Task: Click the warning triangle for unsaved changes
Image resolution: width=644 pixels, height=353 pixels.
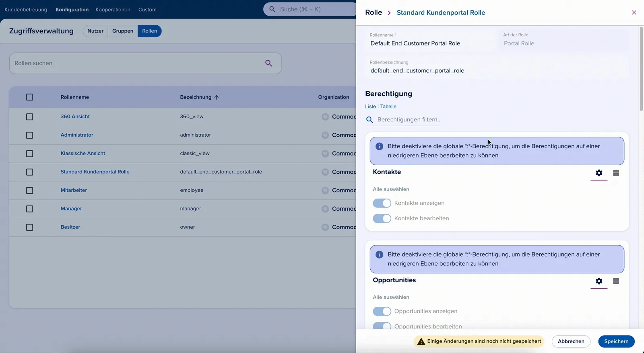Action: [421, 341]
